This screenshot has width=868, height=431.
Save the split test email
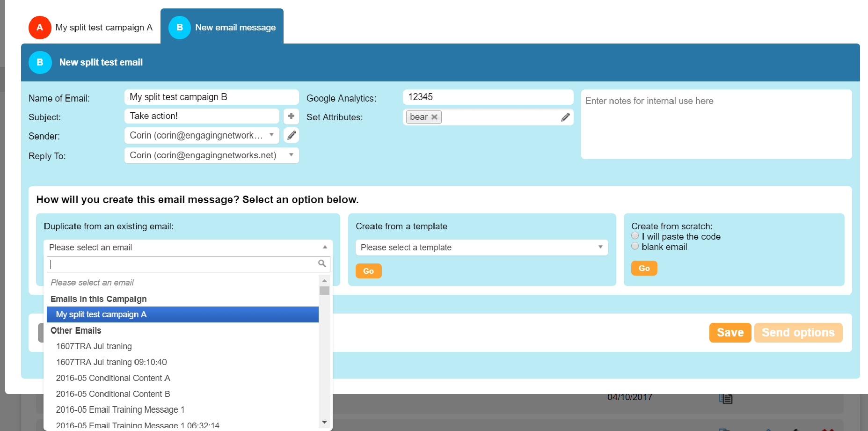coord(730,332)
